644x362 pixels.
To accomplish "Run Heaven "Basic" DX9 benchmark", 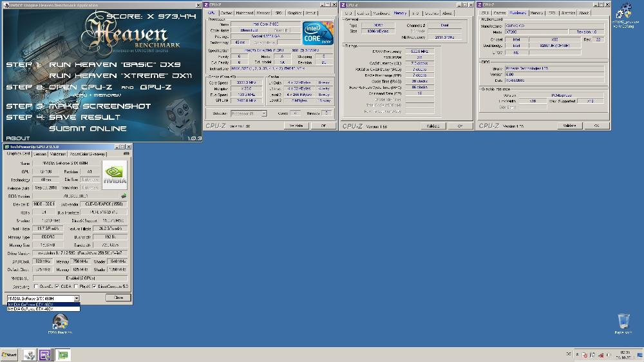I will (115, 64).
